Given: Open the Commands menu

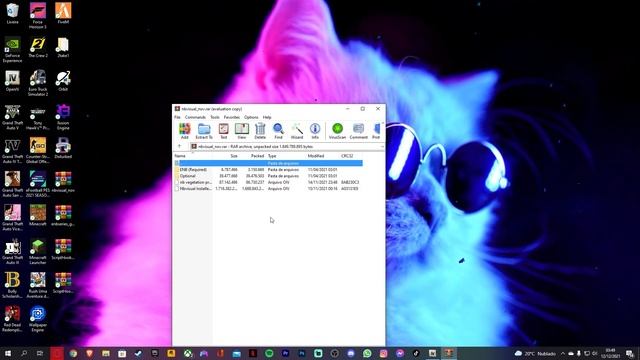Looking at the screenshot, I should (195, 117).
